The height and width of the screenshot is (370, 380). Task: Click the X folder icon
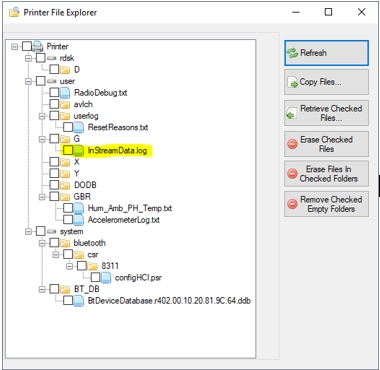click(65, 162)
